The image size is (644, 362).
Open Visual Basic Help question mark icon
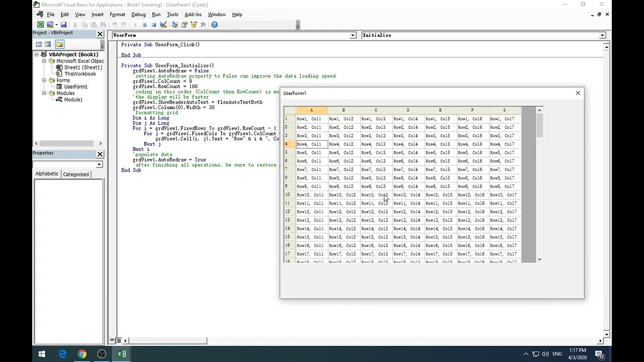(x=214, y=25)
